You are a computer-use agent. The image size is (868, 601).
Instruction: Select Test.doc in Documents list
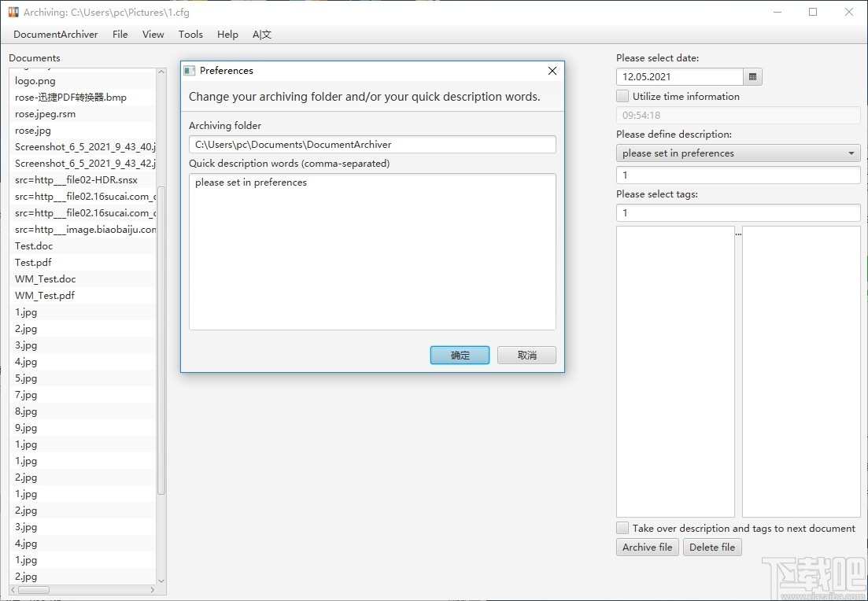[x=83, y=246]
